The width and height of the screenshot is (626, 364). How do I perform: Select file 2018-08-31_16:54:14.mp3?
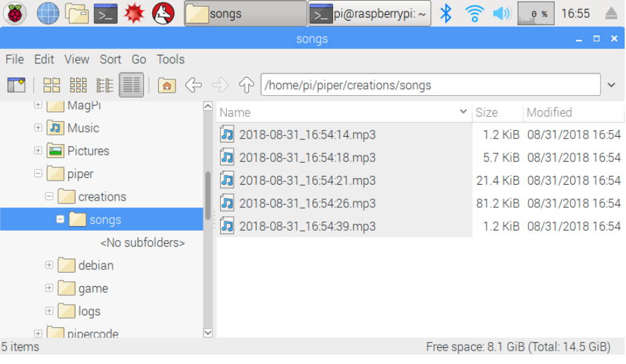point(308,135)
